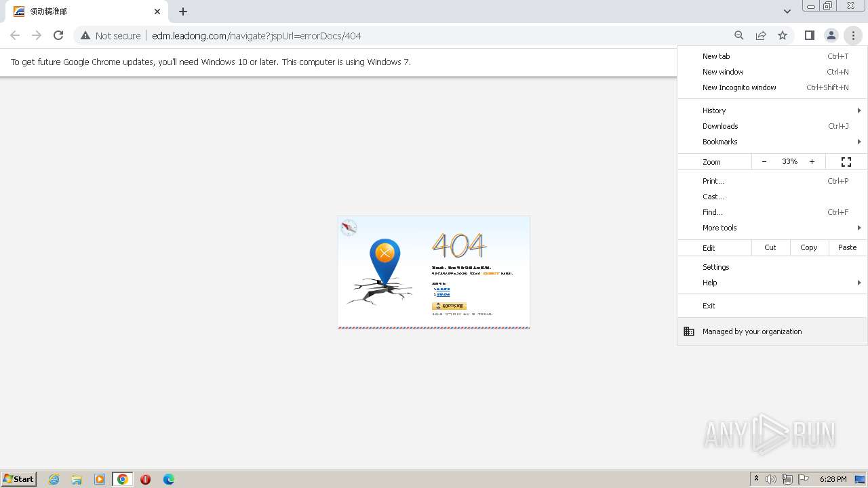Open File Explorer folder in taskbar
Image resolution: width=868 pixels, height=488 pixels.
point(77,479)
